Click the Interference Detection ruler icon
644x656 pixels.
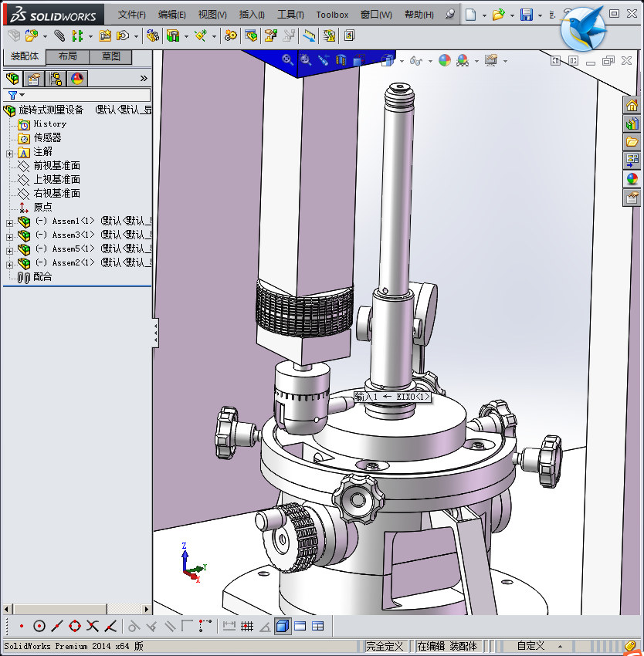pyautogui.click(x=310, y=36)
